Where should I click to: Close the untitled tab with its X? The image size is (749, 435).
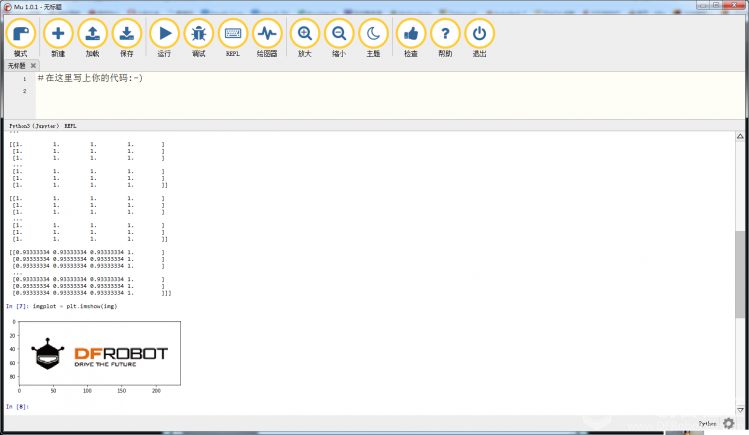point(33,65)
